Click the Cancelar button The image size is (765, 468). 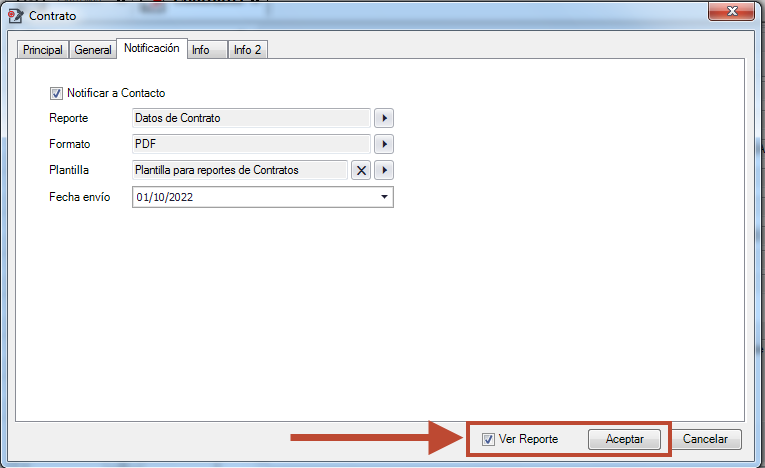coord(705,439)
